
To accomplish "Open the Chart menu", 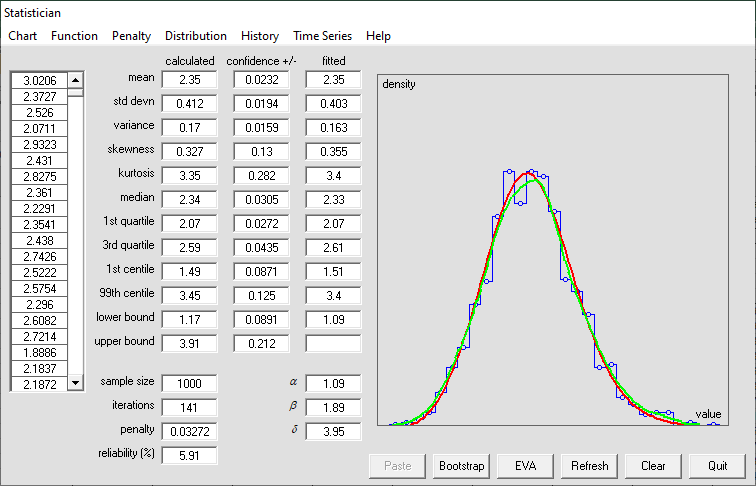I will (22, 36).
